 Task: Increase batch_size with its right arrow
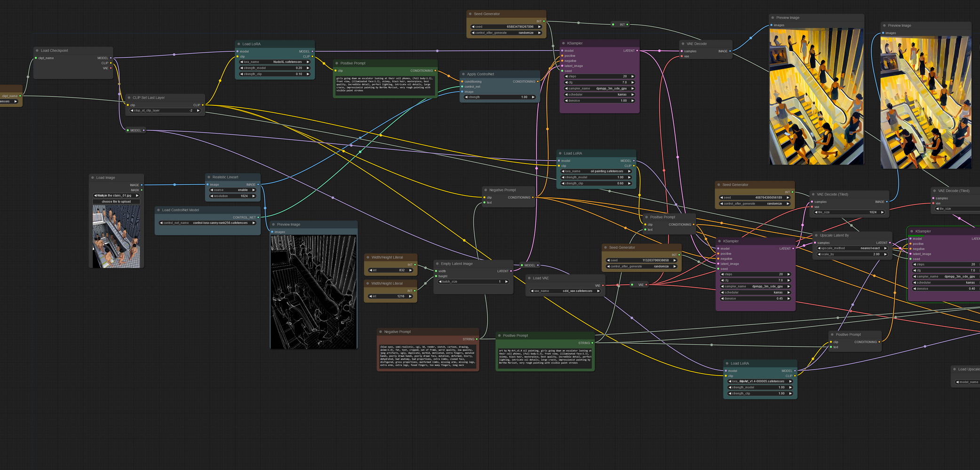click(506, 282)
